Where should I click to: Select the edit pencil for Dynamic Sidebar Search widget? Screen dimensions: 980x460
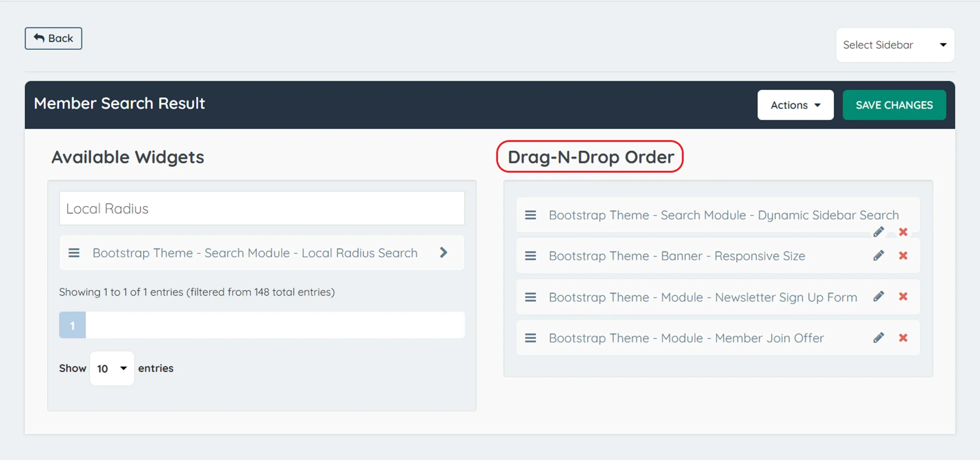pyautogui.click(x=879, y=232)
